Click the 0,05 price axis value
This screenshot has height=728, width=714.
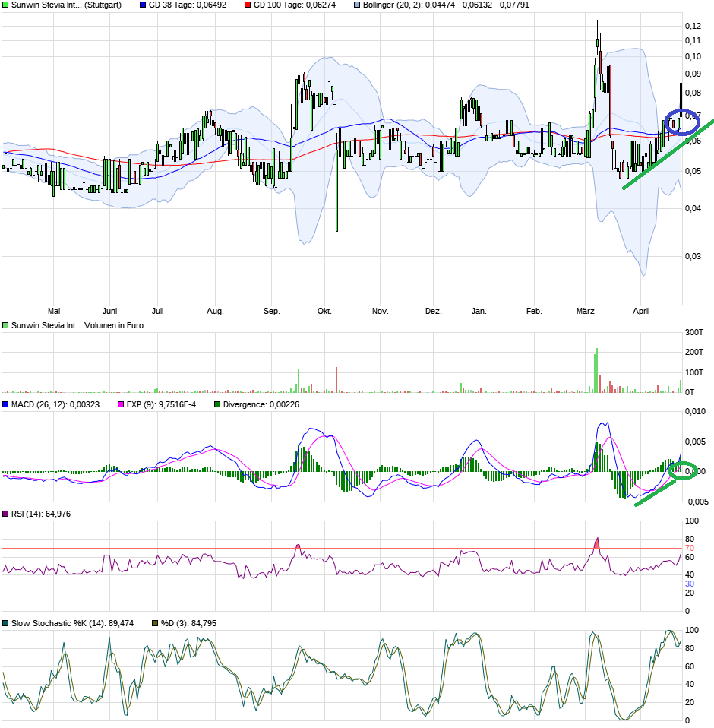click(693, 171)
